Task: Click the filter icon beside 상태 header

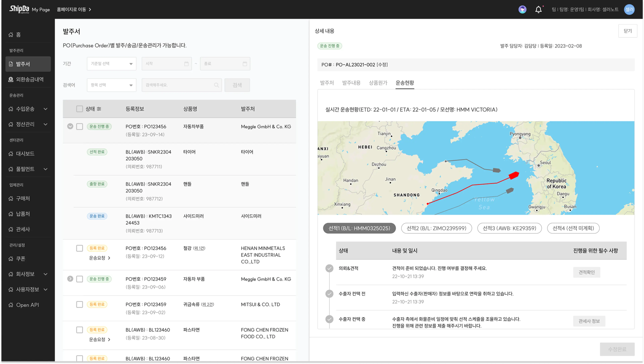Action: (99, 109)
